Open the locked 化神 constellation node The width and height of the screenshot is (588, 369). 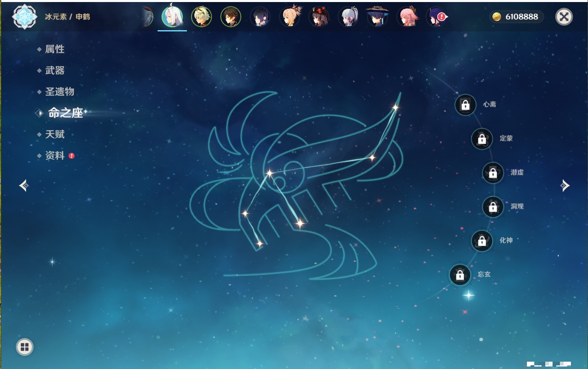[482, 241]
